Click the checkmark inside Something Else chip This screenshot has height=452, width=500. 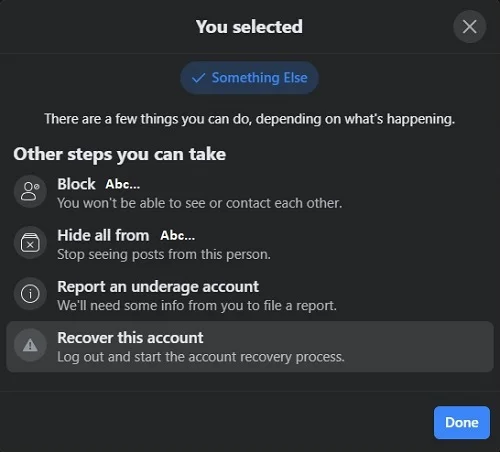tap(198, 78)
